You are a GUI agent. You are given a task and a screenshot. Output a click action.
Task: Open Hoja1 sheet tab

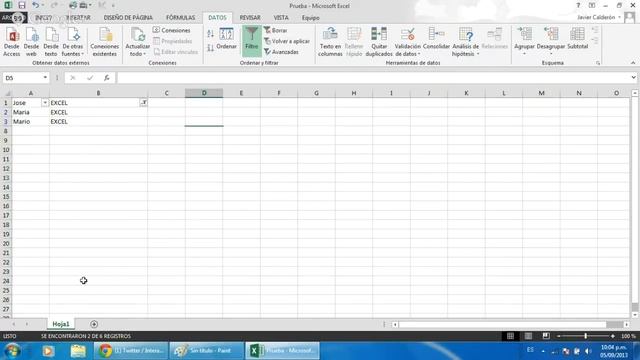click(61, 324)
